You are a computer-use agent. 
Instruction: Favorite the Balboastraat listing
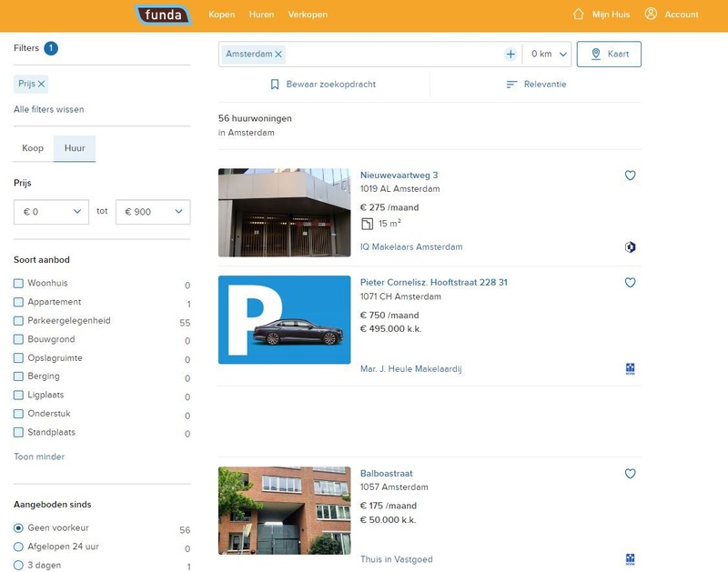(630, 474)
